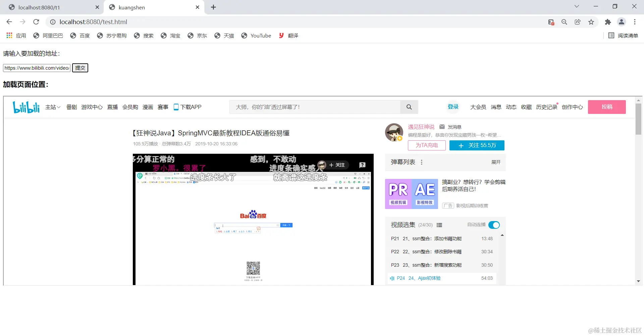Click the iframe scrollbar down arrow
Viewport: 644px width, 336px height.
pos(638,281)
